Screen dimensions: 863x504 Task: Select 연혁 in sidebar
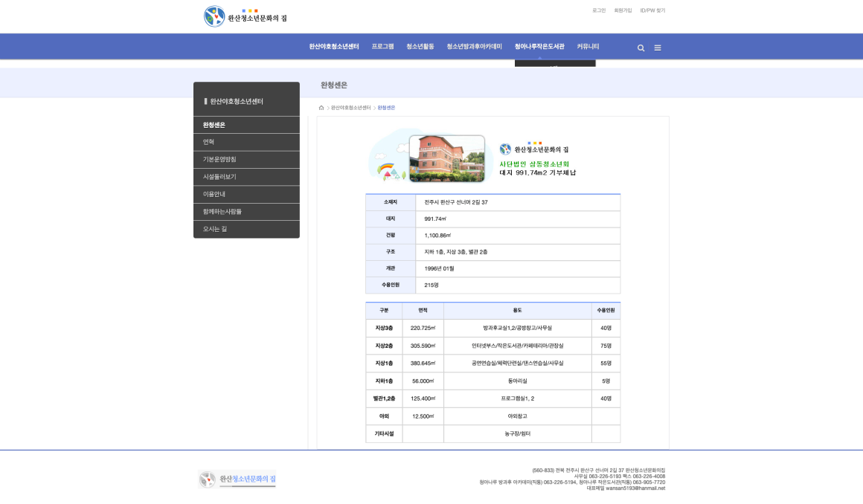(x=246, y=142)
